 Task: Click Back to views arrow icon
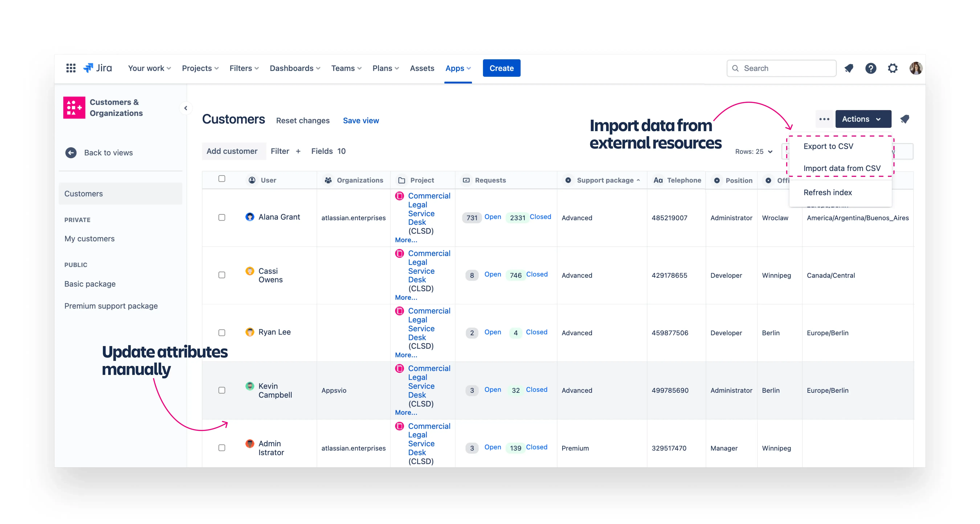pos(71,153)
